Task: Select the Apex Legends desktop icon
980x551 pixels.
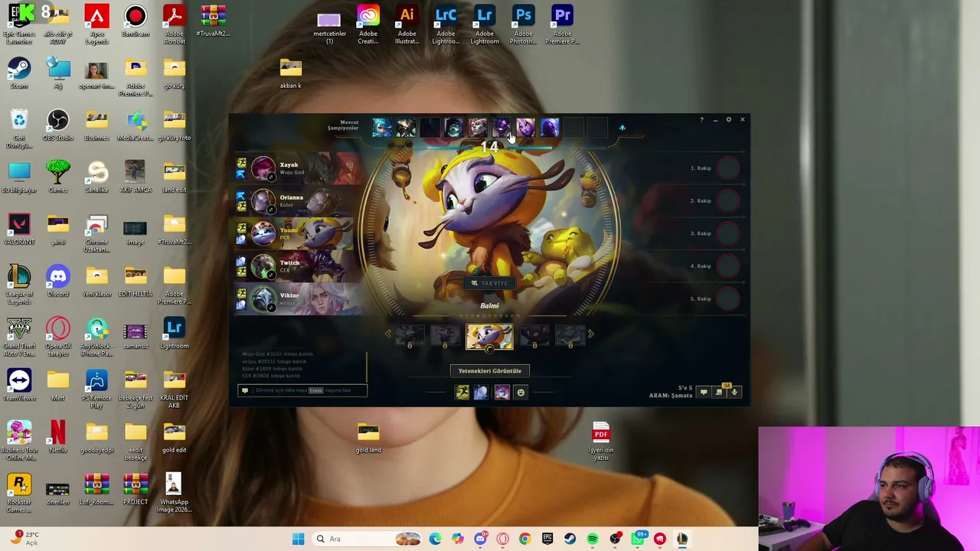Action: [x=96, y=24]
